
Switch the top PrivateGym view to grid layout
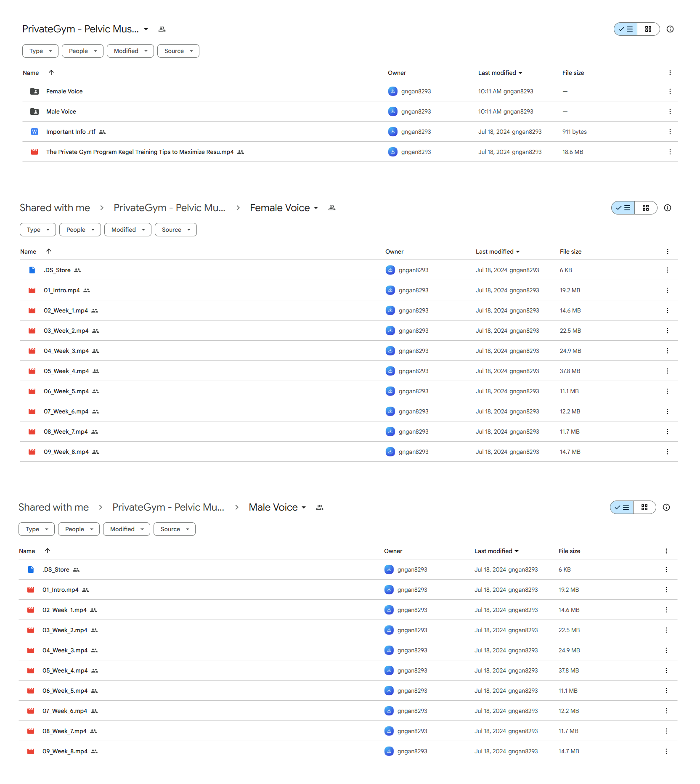(x=648, y=29)
